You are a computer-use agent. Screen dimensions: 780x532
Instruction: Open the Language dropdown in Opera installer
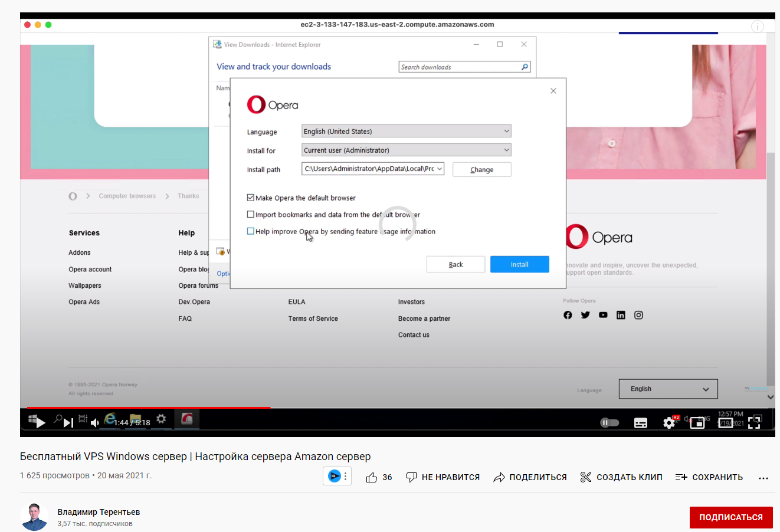point(407,131)
